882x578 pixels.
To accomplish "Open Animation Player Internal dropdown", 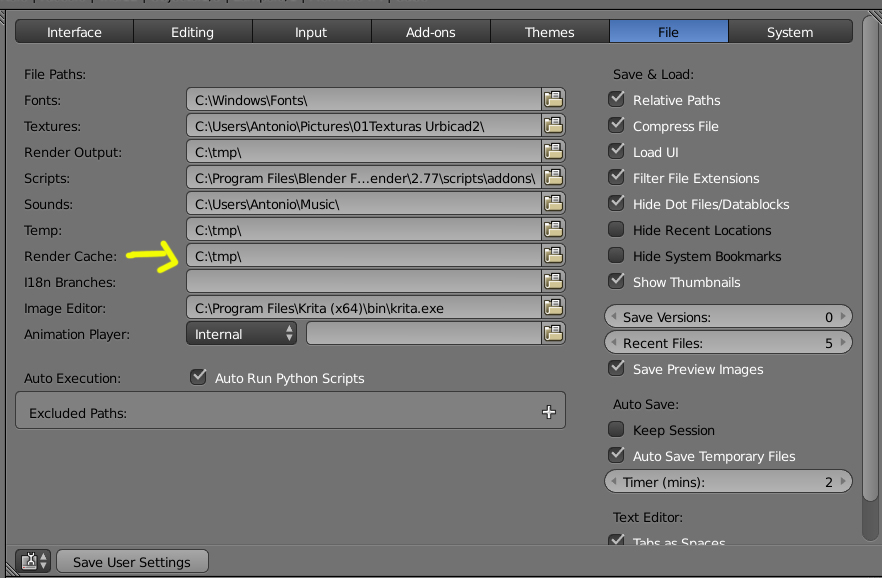I will (x=241, y=334).
